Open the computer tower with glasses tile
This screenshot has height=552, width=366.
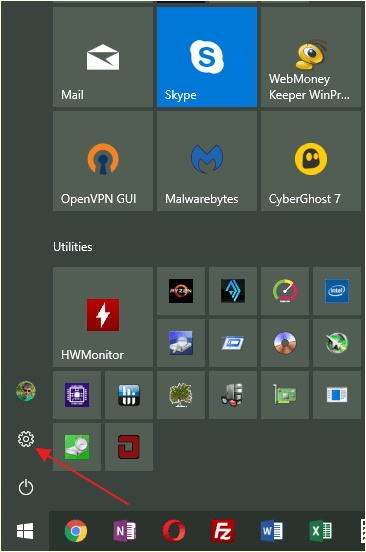(x=233, y=395)
